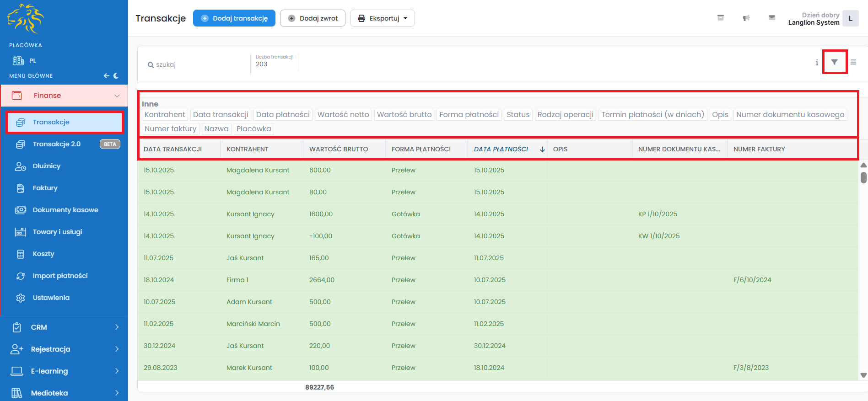Toggle dark mode moon icon

(116, 76)
